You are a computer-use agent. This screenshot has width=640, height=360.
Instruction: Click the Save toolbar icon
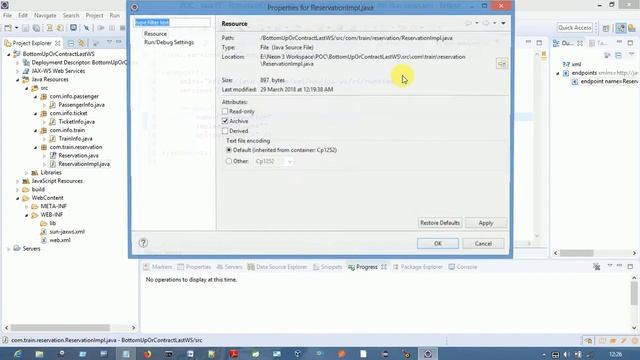[25, 28]
